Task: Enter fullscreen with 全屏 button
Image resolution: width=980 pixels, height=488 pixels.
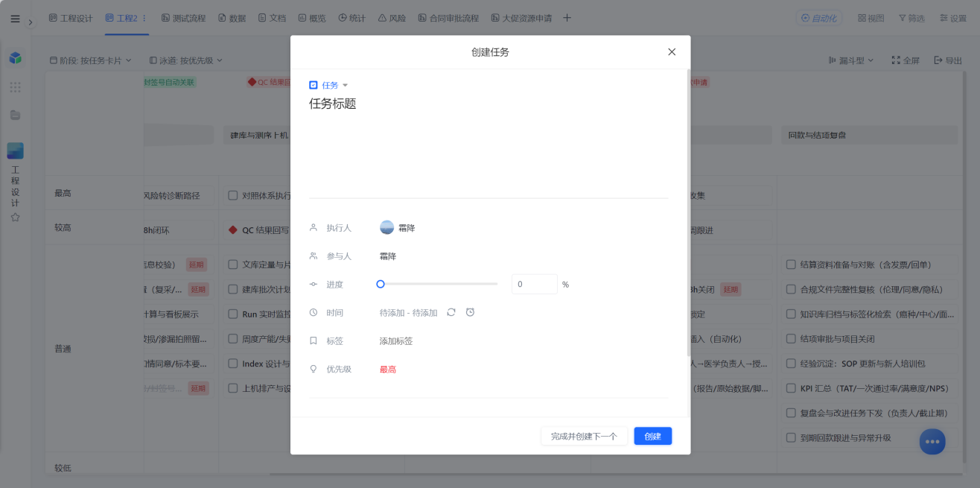Action: pyautogui.click(x=906, y=60)
